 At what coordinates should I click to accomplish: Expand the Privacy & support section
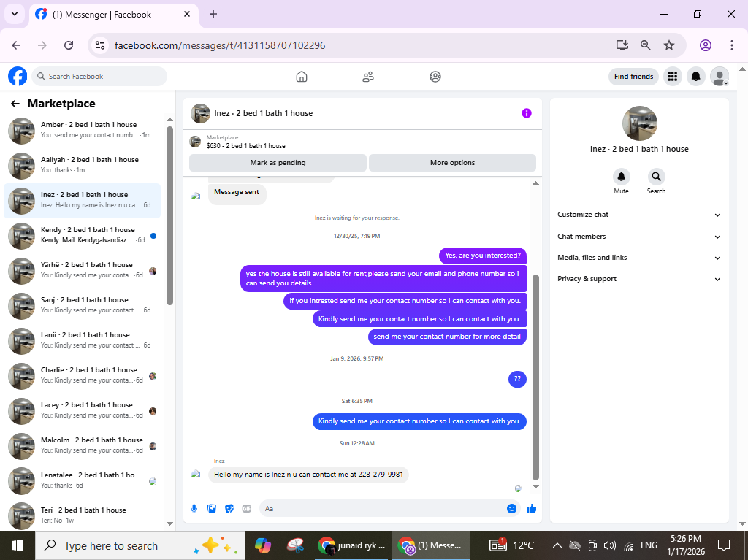(639, 279)
